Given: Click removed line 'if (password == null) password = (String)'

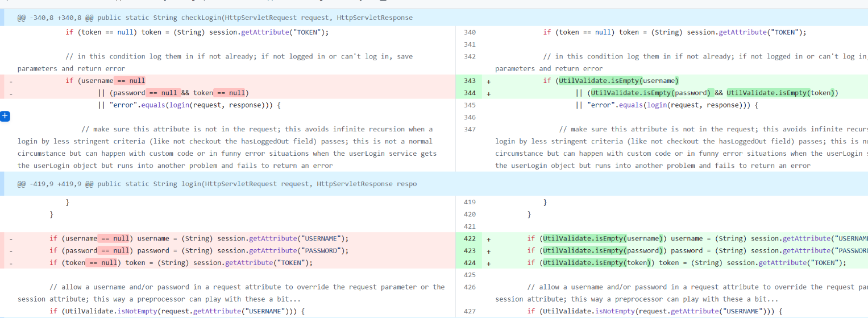Looking at the screenshot, I should tap(199, 250).
